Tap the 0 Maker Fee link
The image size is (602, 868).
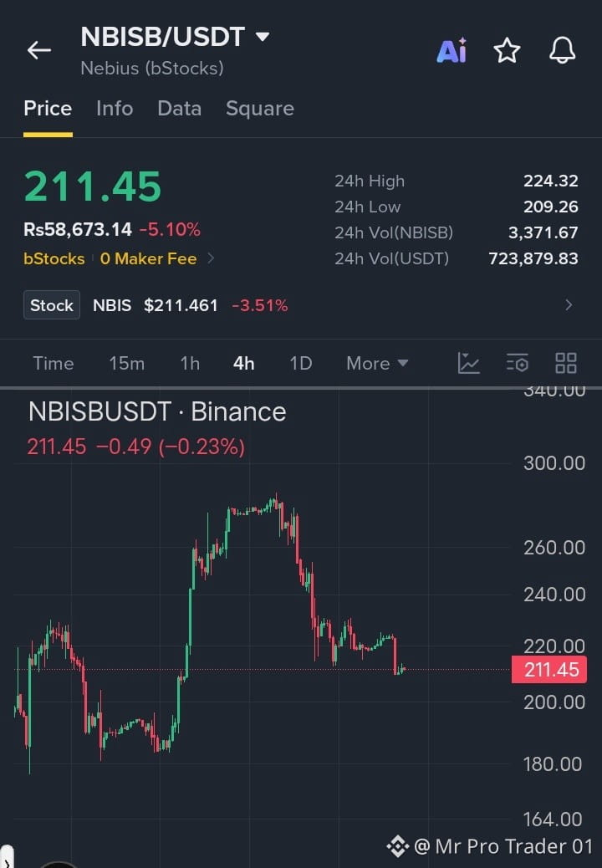148,258
